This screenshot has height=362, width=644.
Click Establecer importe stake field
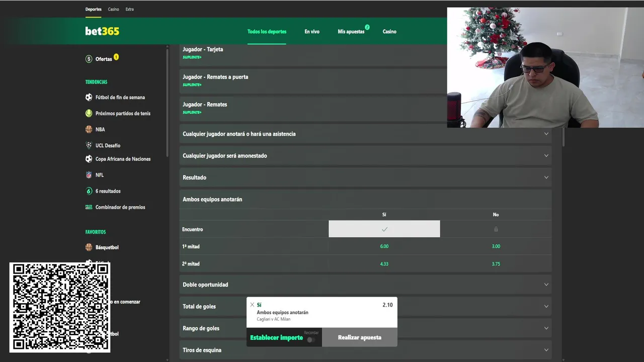[276, 338]
